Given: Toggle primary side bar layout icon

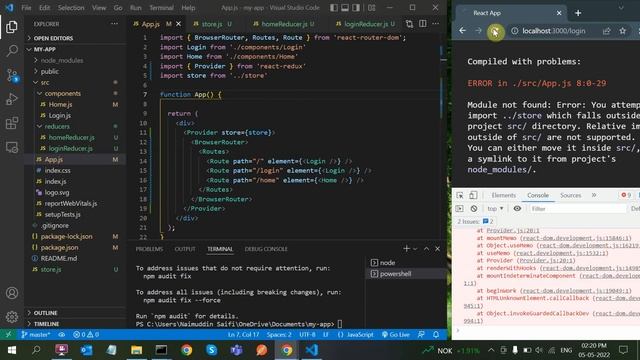Looking at the screenshot, I should tap(333, 8).
